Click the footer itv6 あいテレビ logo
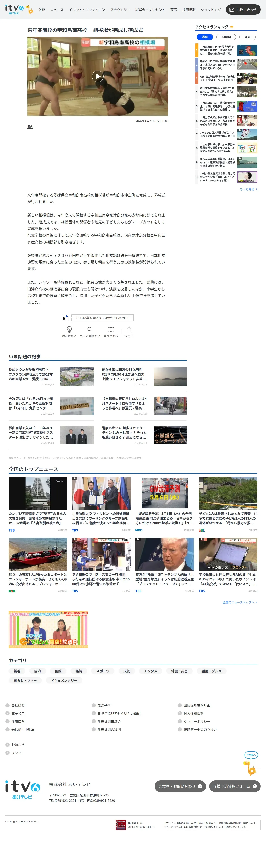Screen dimensions: 266x868 point(23,790)
